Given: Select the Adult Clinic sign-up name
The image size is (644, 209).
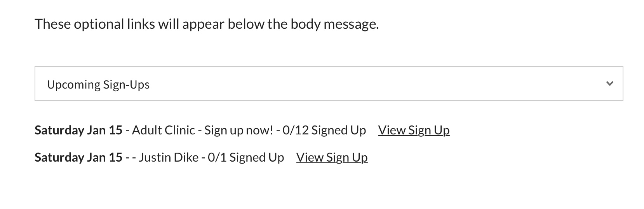Looking at the screenshot, I should click(x=163, y=130).
